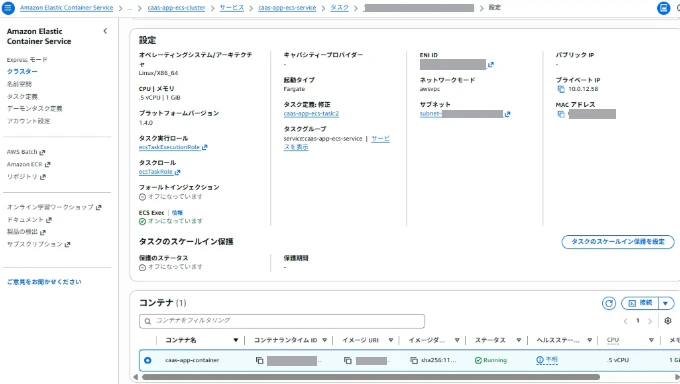
Task: Refresh the containers list
Action: point(608,303)
